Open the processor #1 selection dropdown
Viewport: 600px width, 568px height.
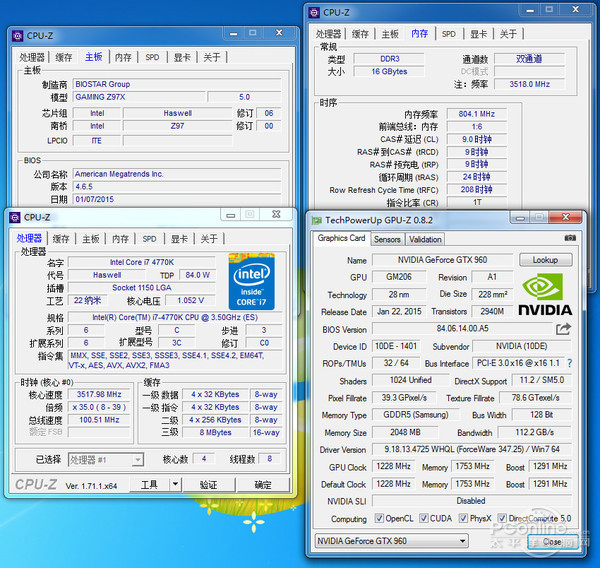click(x=106, y=460)
